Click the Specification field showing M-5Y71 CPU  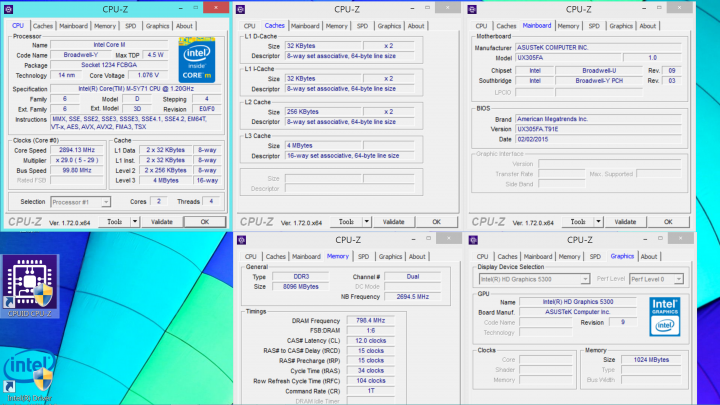[136, 89]
